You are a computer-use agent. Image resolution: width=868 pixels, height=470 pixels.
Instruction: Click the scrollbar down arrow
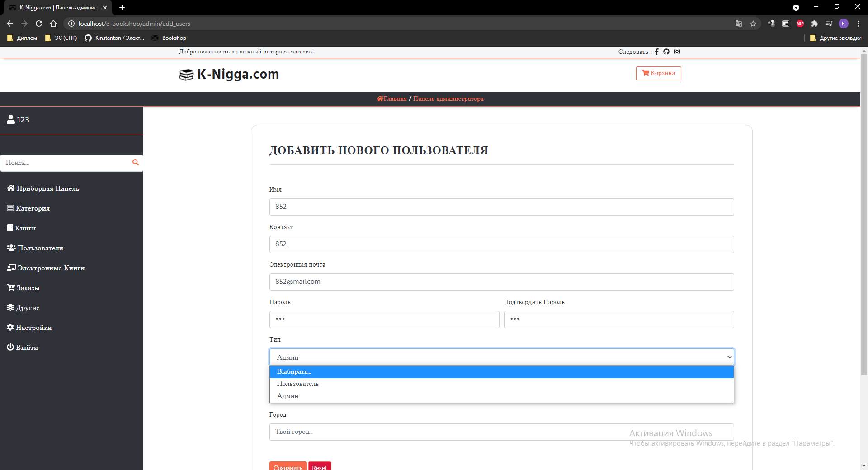[x=864, y=466]
